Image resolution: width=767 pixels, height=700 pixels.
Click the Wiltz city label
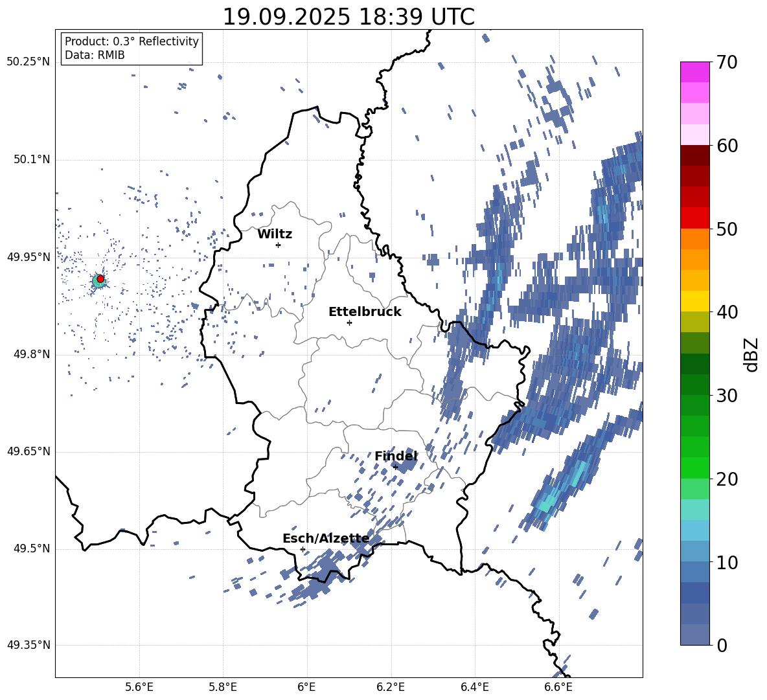[275, 234]
